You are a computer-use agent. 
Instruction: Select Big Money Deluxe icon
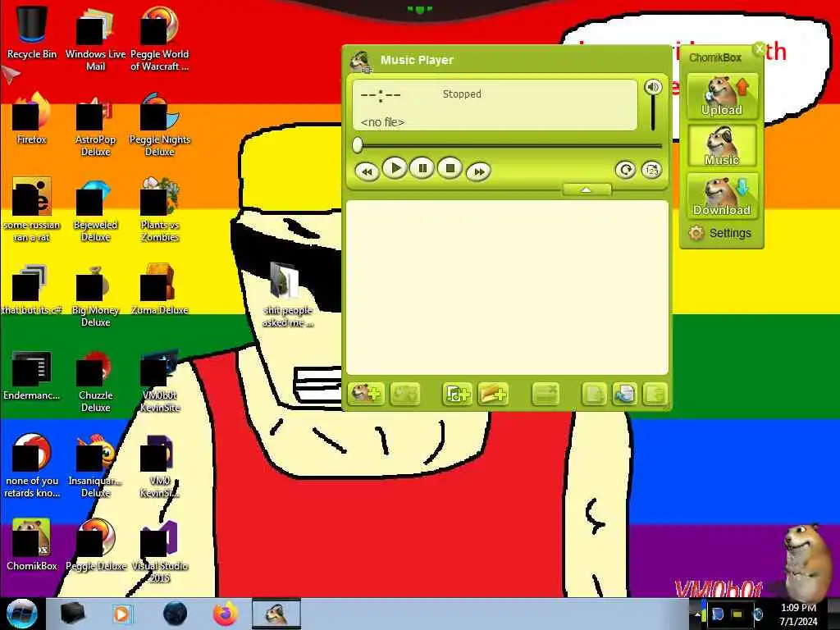pyautogui.click(x=95, y=295)
